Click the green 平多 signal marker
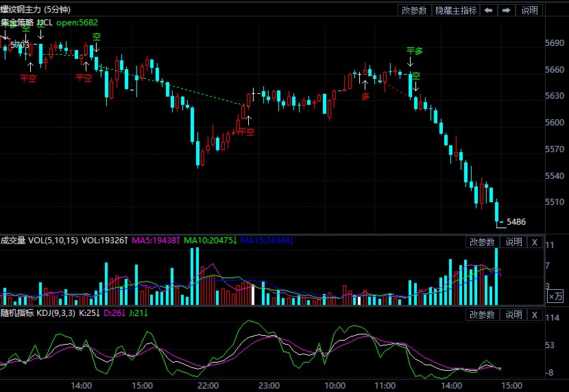Viewport: 569px width, 392px height. tap(414, 51)
